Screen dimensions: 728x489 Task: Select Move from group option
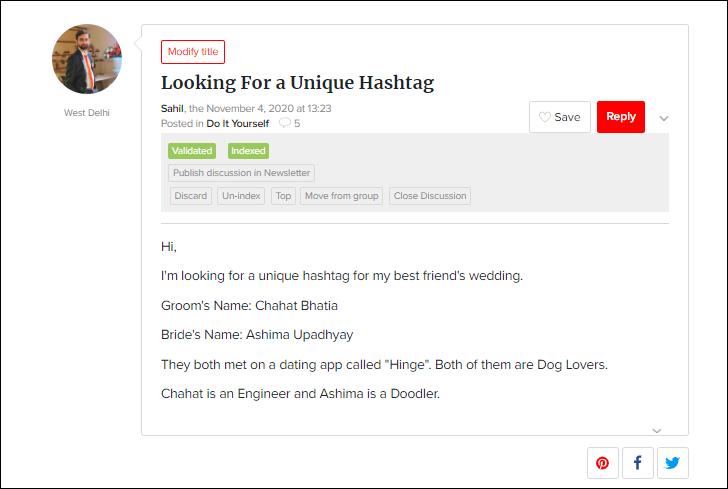point(342,196)
